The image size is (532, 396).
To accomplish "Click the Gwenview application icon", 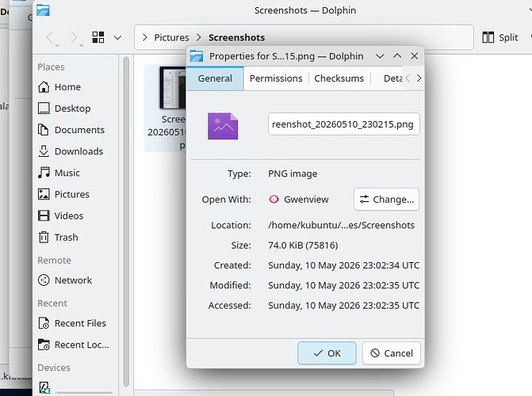I will 274,199.
